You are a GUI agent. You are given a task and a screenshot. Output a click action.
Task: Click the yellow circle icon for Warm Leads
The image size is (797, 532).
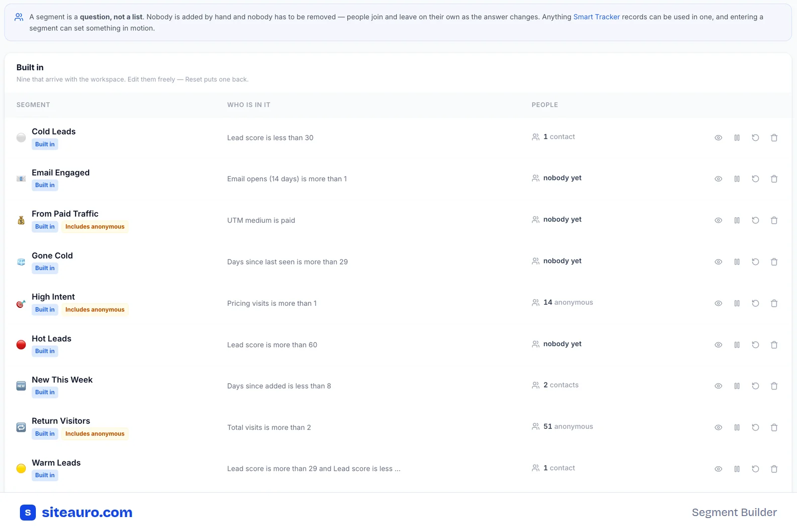pyautogui.click(x=21, y=469)
